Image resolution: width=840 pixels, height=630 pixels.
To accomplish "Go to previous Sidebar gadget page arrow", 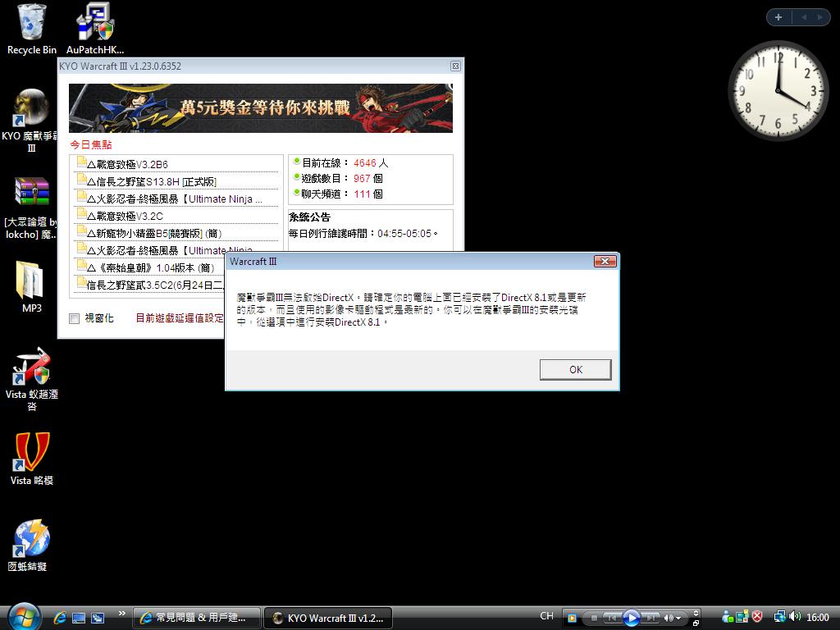I will tap(804, 17).
